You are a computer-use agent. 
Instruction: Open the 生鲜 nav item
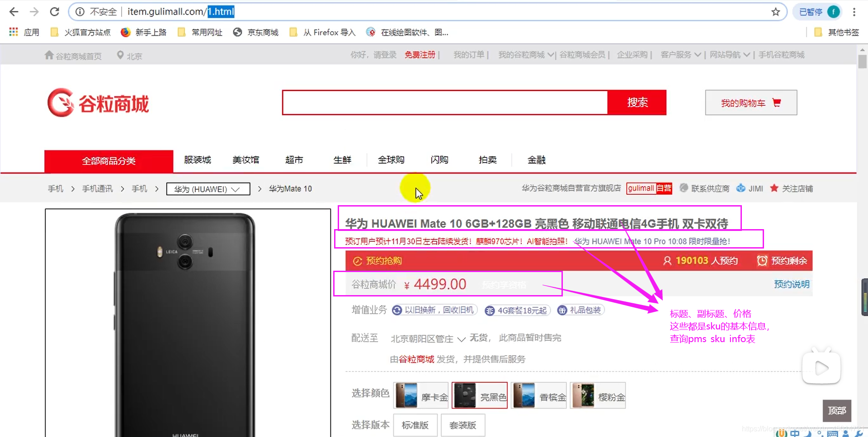[342, 160]
